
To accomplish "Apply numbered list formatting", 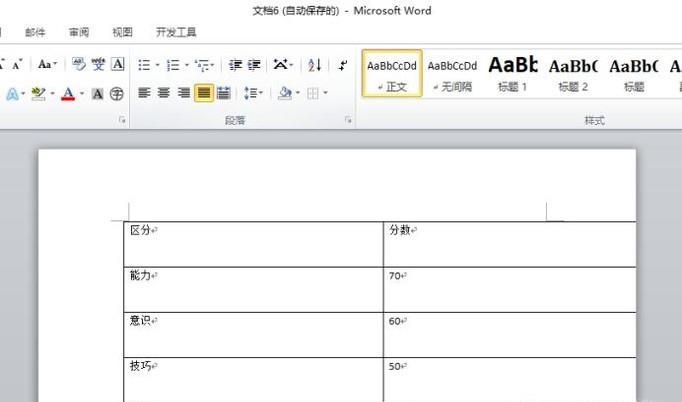I will (x=173, y=65).
